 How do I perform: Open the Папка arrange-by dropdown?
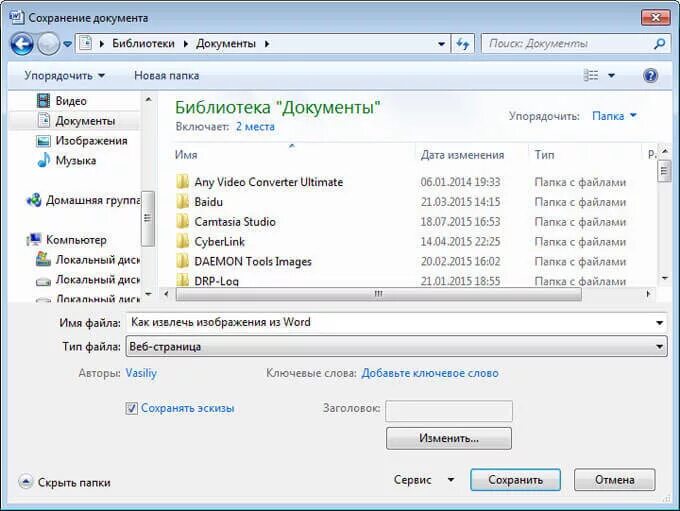tap(614, 116)
